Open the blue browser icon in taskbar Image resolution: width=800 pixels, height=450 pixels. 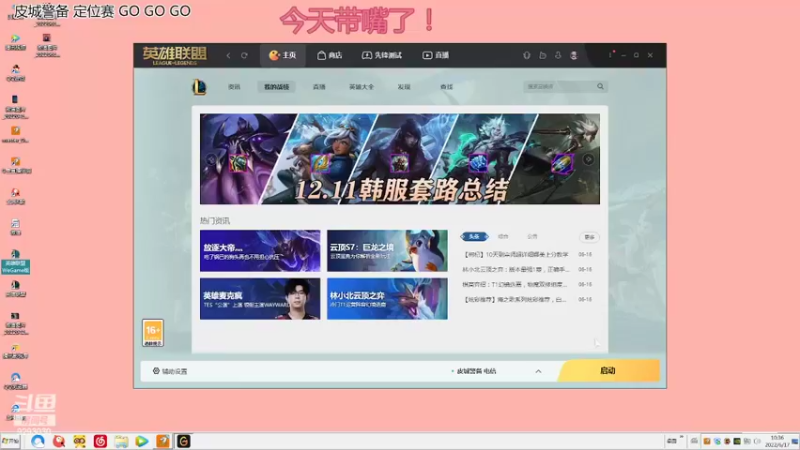[x=38, y=441]
